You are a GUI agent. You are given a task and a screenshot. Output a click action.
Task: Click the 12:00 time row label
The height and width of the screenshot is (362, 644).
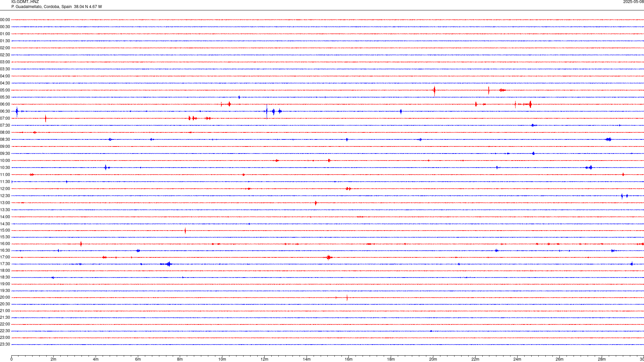click(x=5, y=189)
